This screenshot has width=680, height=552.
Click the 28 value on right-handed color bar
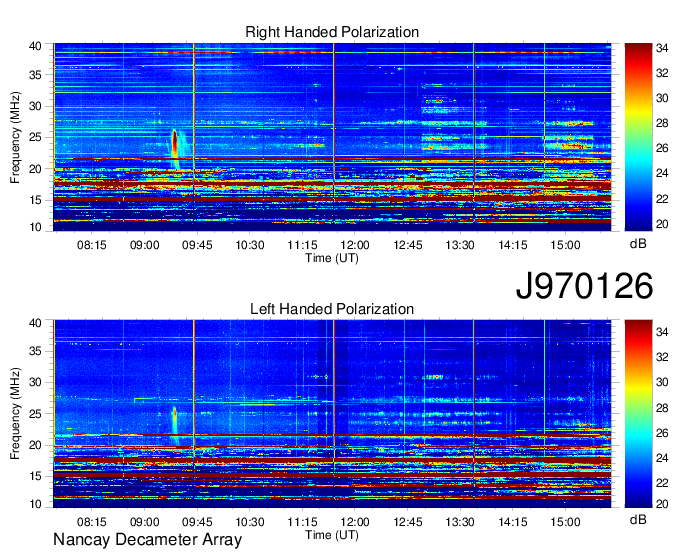pos(662,123)
